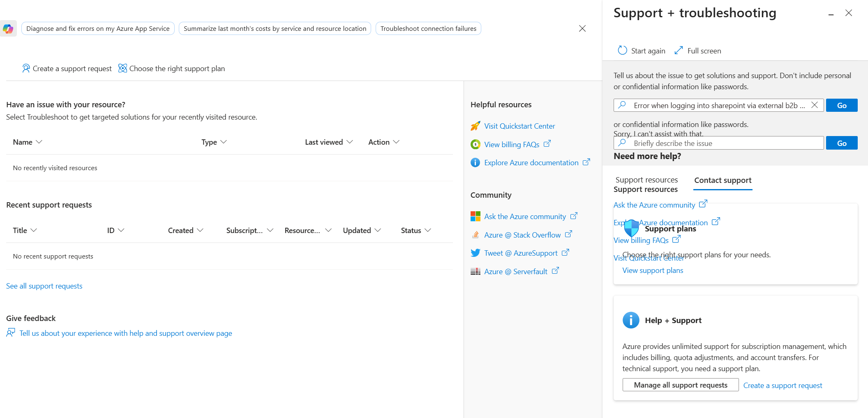Click the Help + Support info icon

click(x=631, y=320)
